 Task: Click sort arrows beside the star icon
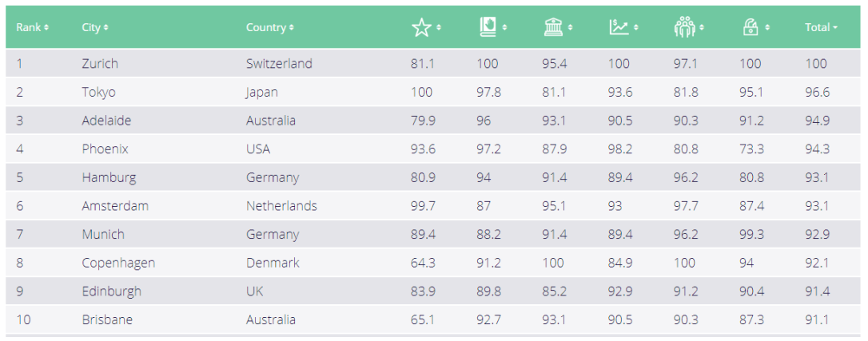click(x=439, y=28)
